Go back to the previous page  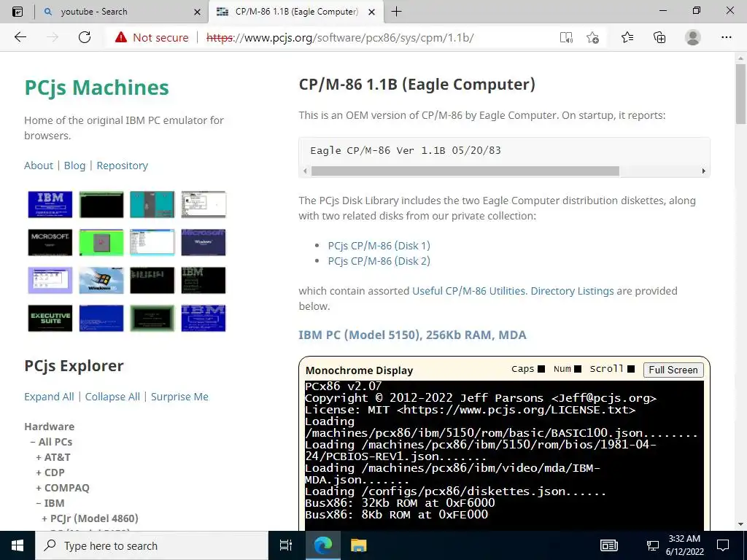tap(20, 37)
